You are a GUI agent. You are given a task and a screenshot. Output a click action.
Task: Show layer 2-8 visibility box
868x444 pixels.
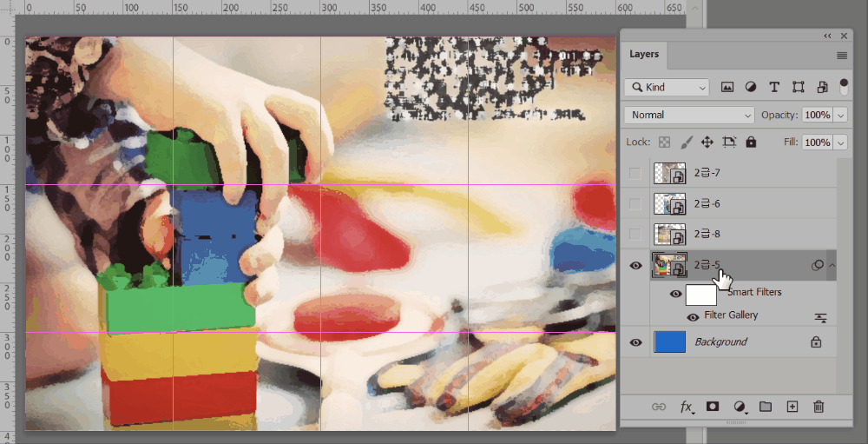635,235
